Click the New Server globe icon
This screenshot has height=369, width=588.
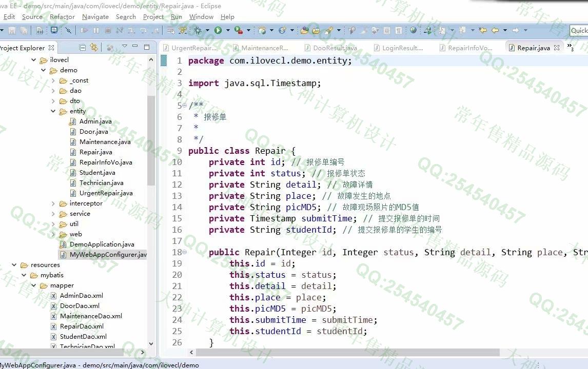click(x=262, y=30)
